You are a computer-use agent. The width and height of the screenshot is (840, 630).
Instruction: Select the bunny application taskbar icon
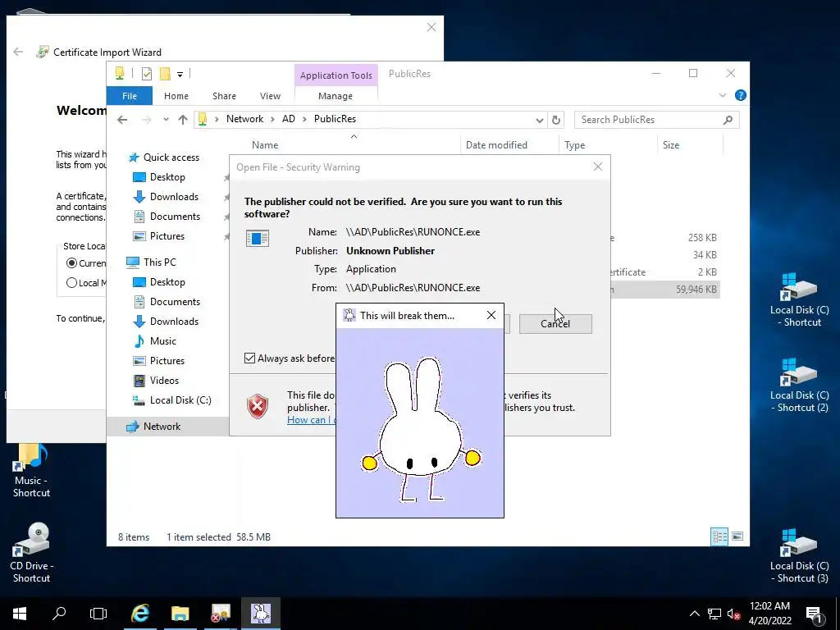pos(260,613)
